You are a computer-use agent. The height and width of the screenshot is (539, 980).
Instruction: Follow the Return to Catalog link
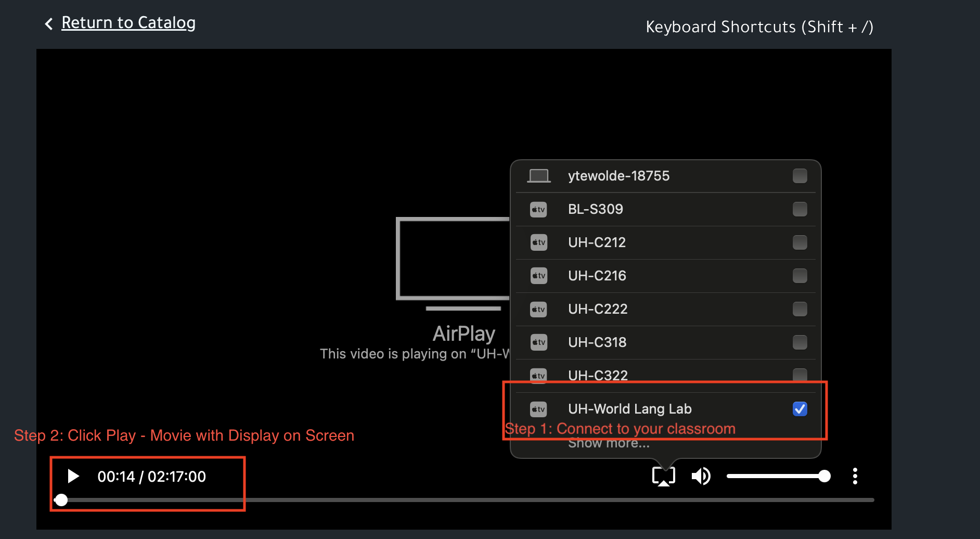[x=128, y=23]
